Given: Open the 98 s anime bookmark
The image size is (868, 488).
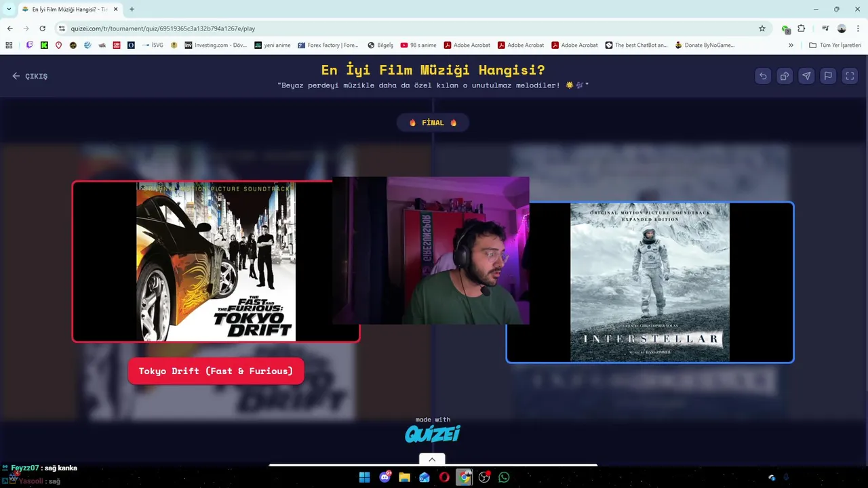Looking at the screenshot, I should (x=418, y=45).
